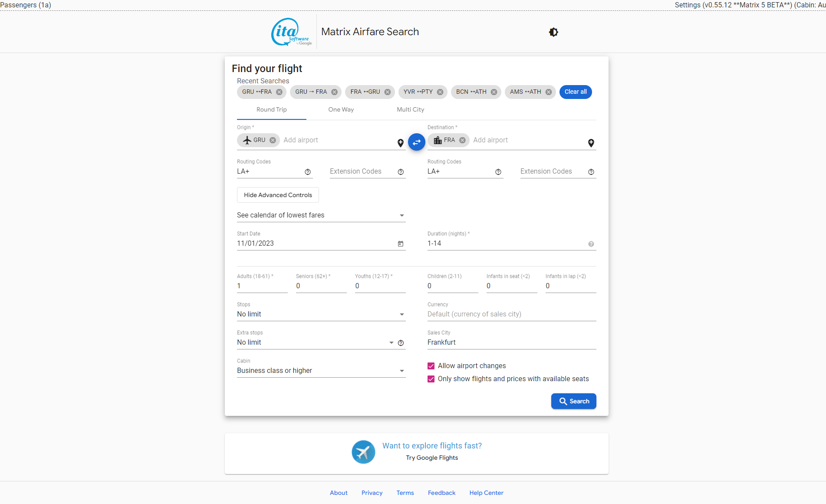Image resolution: width=826 pixels, height=504 pixels.
Task: Open the Start Date calendar picker
Action: [x=400, y=244]
